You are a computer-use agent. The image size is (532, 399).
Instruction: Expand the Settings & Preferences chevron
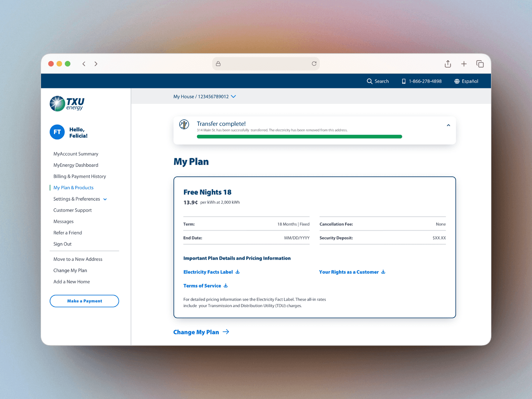105,199
